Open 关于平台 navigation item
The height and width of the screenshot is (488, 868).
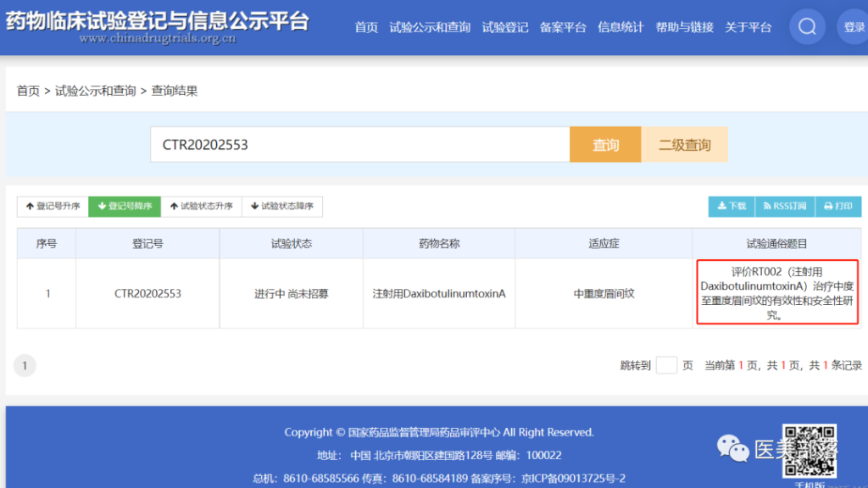click(748, 27)
